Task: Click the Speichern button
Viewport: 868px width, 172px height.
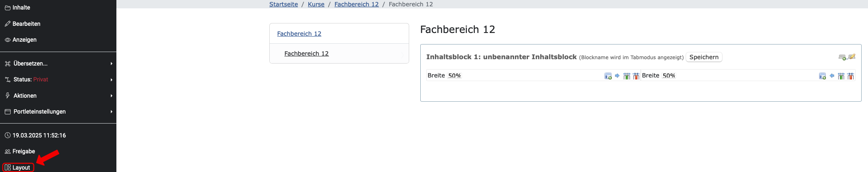Action: [x=704, y=57]
